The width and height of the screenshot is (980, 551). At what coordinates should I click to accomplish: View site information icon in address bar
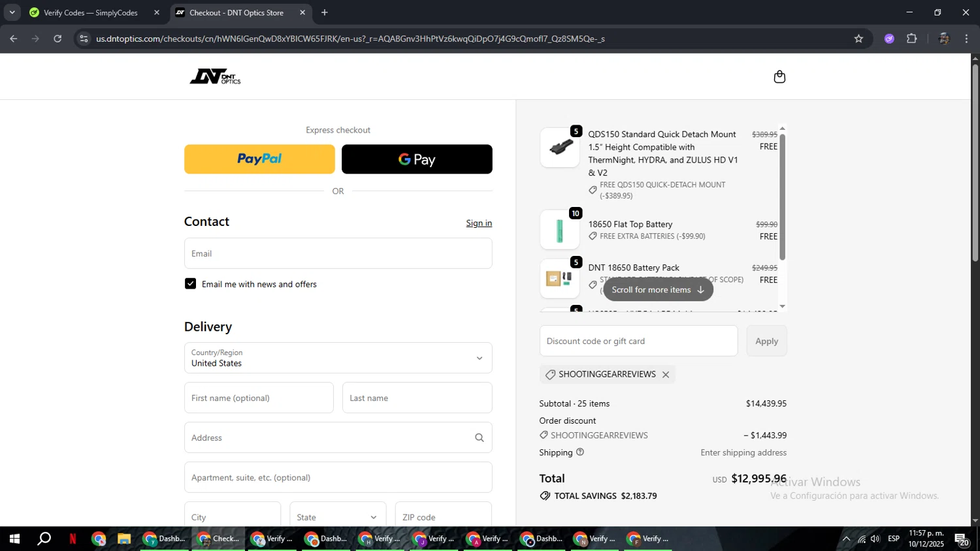tap(84, 39)
